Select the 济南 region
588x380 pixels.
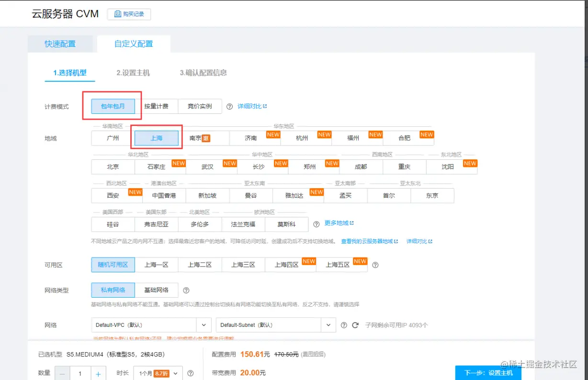[x=255, y=138]
